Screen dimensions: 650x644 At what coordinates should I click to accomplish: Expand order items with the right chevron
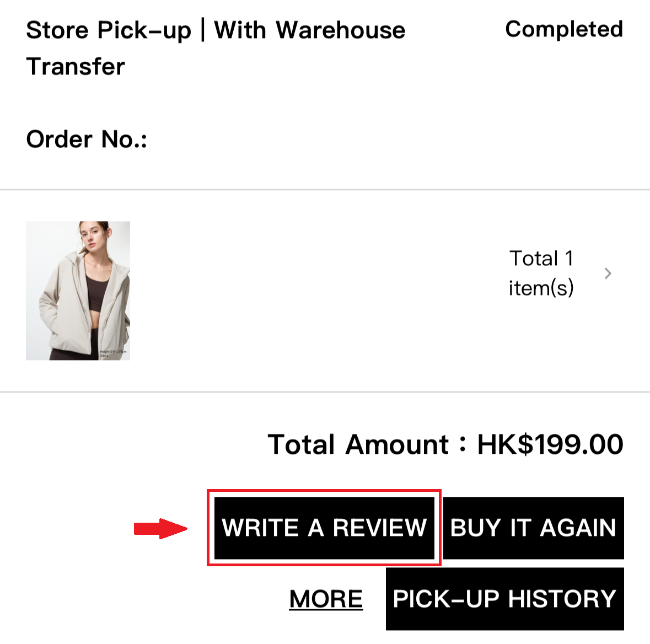pyautogui.click(x=608, y=273)
